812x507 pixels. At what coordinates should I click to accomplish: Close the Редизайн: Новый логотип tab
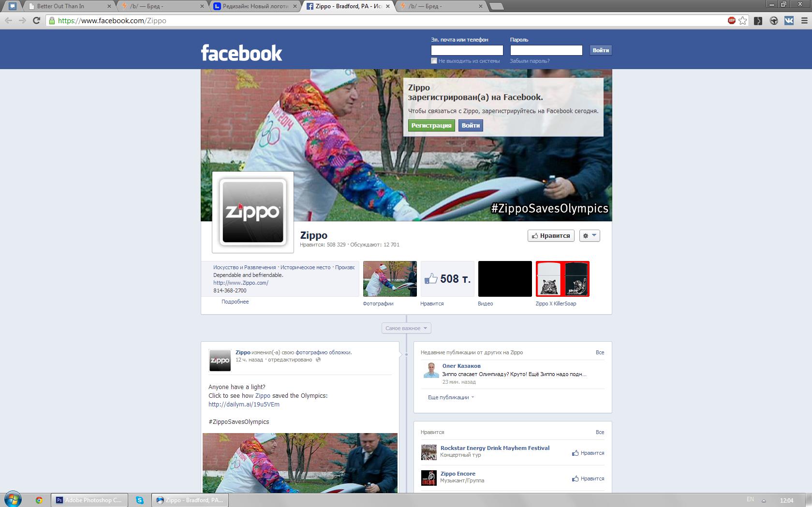point(295,6)
